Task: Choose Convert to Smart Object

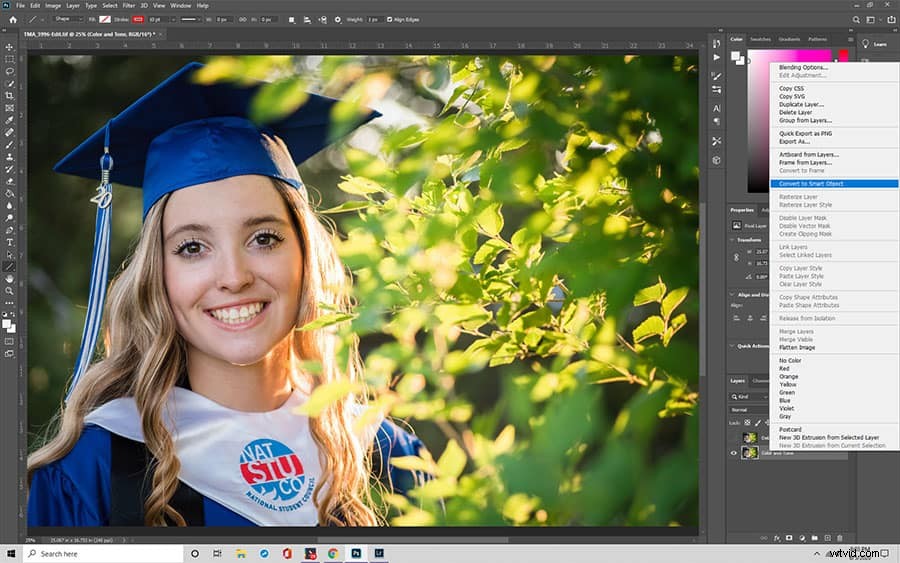Action: coord(835,184)
